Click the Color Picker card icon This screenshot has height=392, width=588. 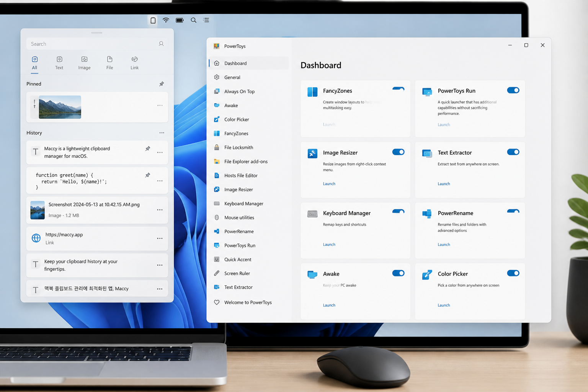tap(427, 274)
